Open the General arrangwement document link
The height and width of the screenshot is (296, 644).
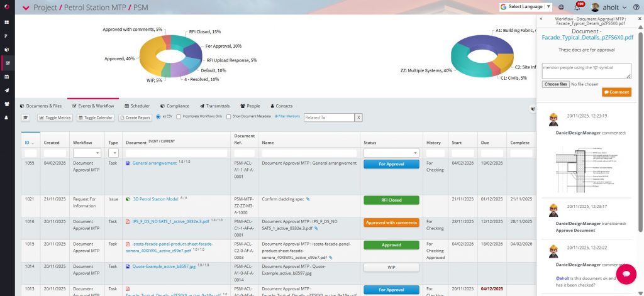pyautogui.click(x=155, y=163)
